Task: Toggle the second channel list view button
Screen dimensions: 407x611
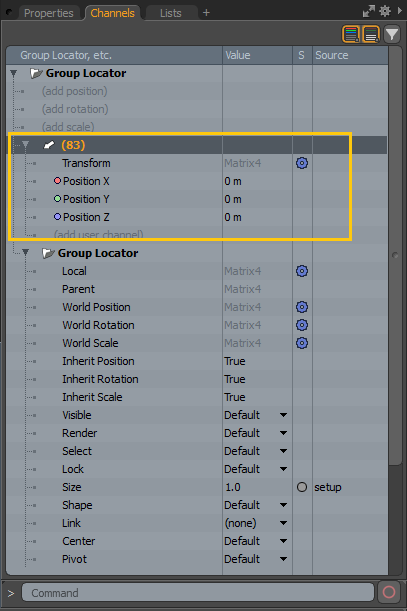Action: (371, 34)
